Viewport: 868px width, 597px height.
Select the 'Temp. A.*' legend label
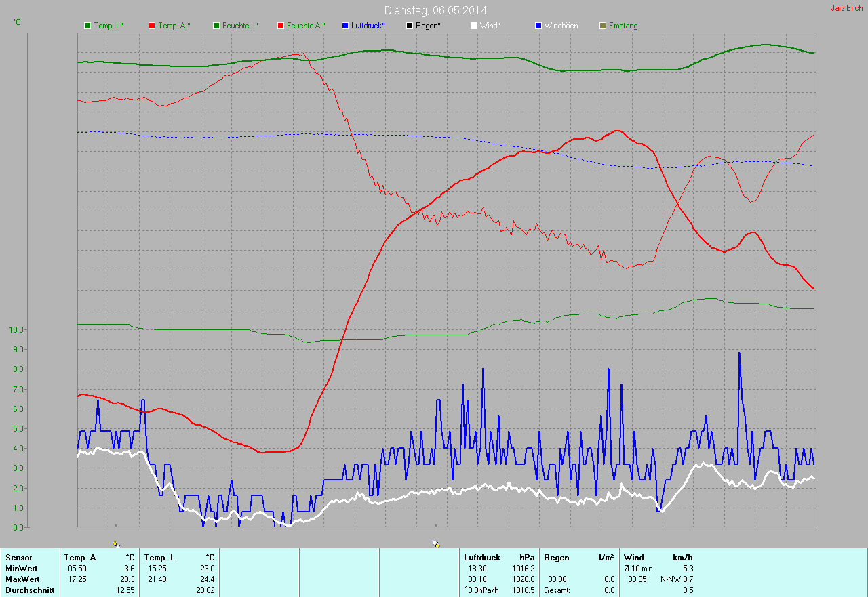(174, 26)
